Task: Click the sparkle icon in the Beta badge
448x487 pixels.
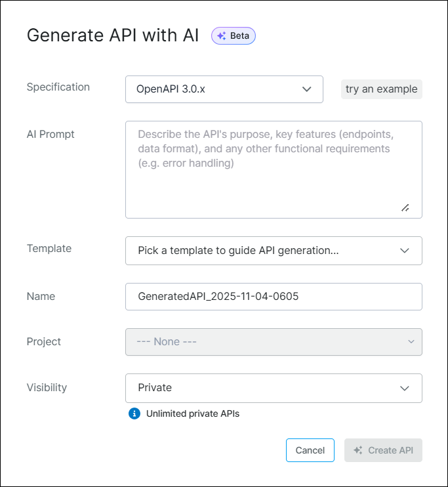Action: [222, 36]
